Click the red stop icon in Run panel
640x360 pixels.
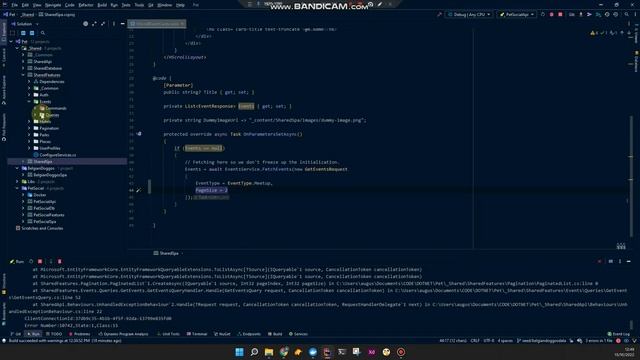tap(40, 262)
